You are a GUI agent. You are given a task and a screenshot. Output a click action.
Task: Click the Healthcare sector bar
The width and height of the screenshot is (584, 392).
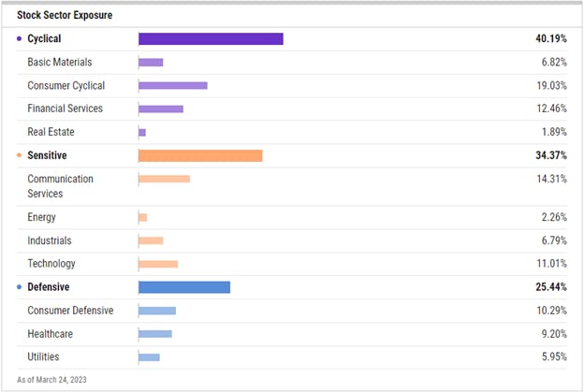(x=155, y=334)
